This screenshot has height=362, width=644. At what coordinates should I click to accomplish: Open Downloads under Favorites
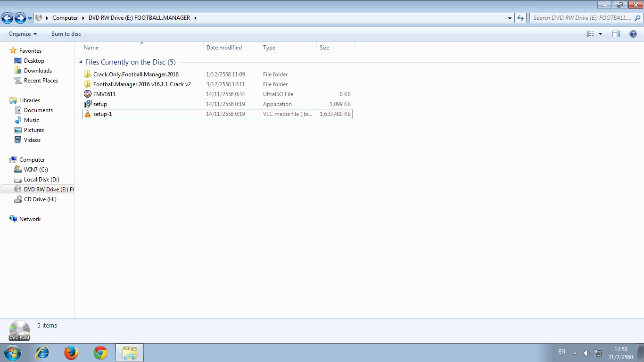[38, 71]
